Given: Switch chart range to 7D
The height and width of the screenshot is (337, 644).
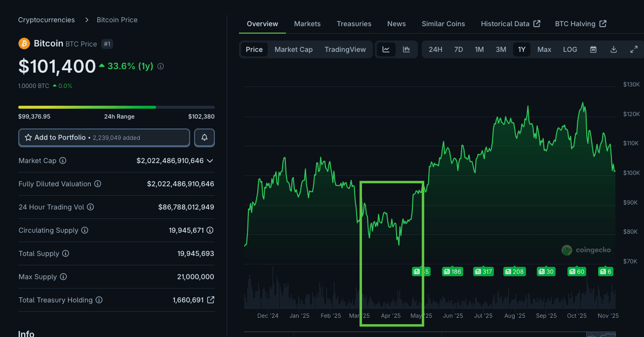Looking at the screenshot, I should [x=458, y=49].
